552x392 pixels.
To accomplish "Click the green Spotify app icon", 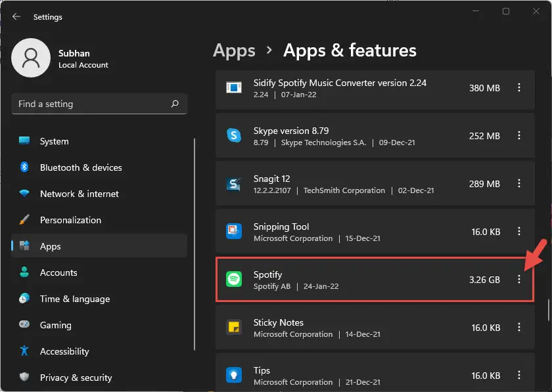I will tap(234, 280).
